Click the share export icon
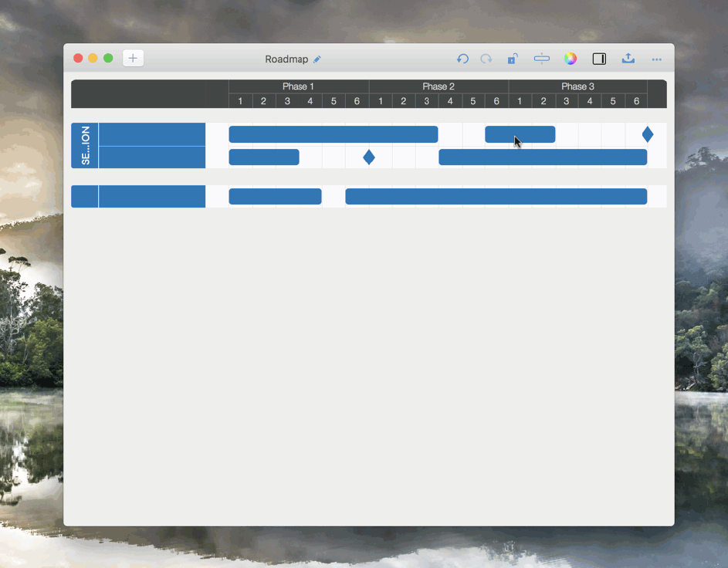This screenshot has height=568, width=728. 628,59
